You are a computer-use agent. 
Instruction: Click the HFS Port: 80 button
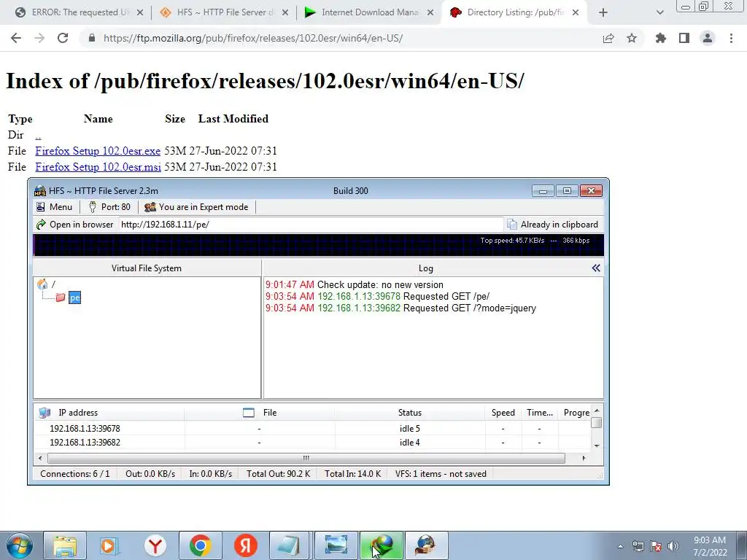(109, 206)
